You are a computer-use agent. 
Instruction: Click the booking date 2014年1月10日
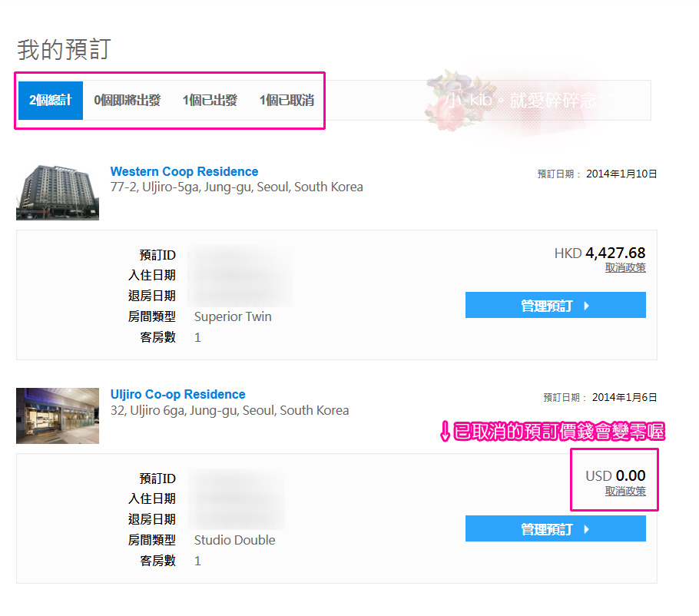(x=621, y=174)
